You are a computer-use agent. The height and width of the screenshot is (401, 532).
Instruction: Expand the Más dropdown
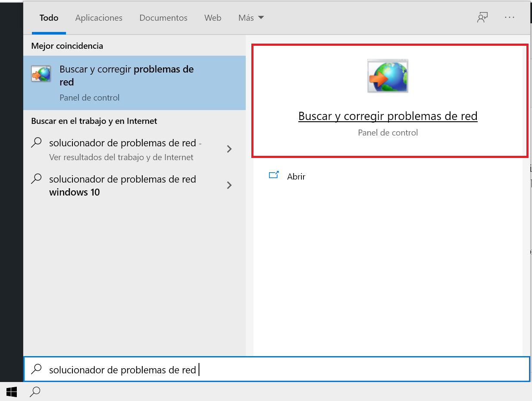(251, 18)
